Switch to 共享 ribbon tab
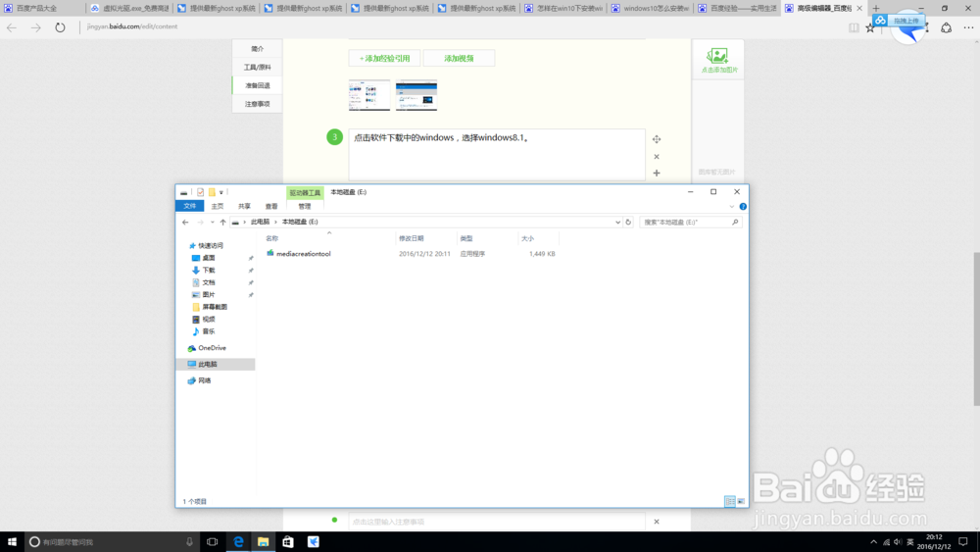This screenshot has width=980, height=552. pos(244,206)
